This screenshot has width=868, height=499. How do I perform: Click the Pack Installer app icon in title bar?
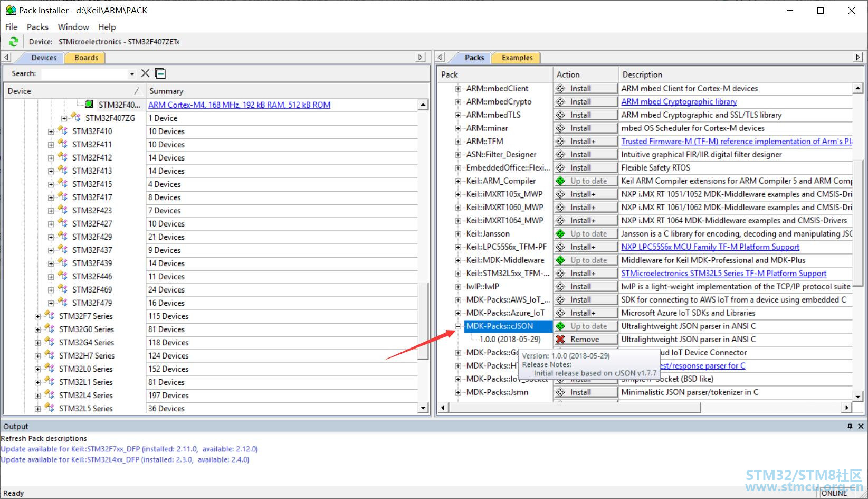[11, 10]
